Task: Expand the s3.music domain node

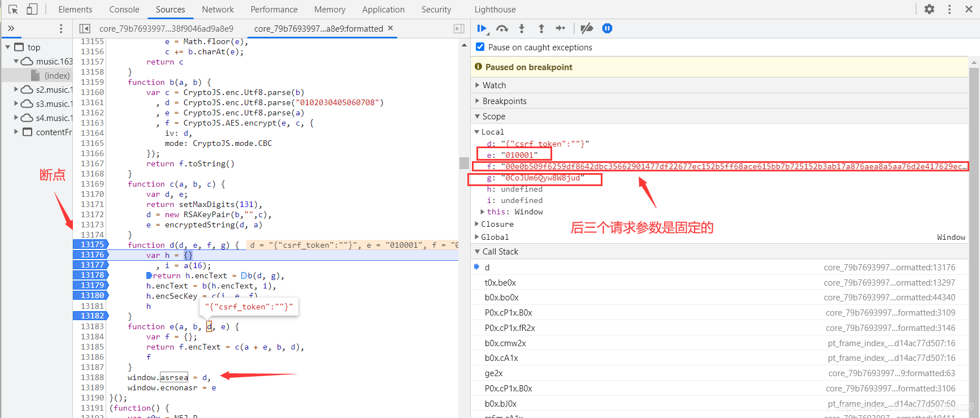Action: click(x=16, y=104)
